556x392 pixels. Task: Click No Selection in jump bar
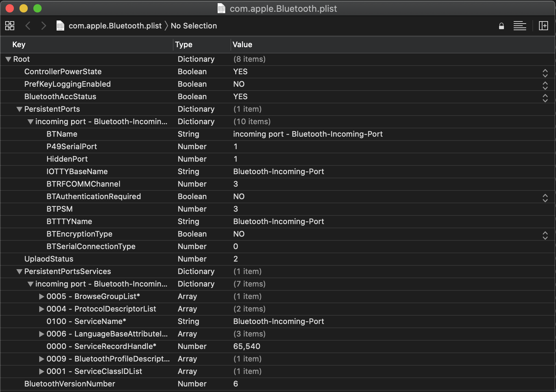(194, 26)
